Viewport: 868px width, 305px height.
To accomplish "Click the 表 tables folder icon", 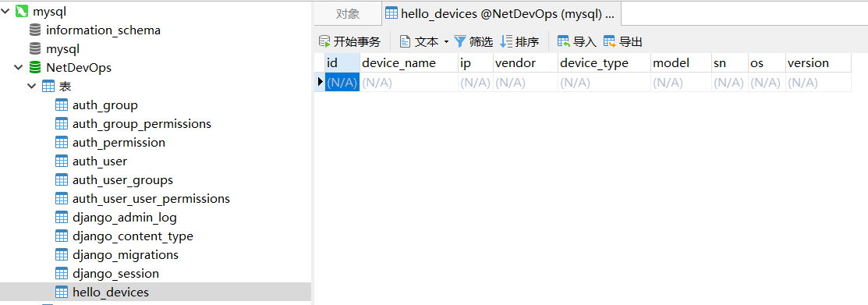I will point(48,87).
